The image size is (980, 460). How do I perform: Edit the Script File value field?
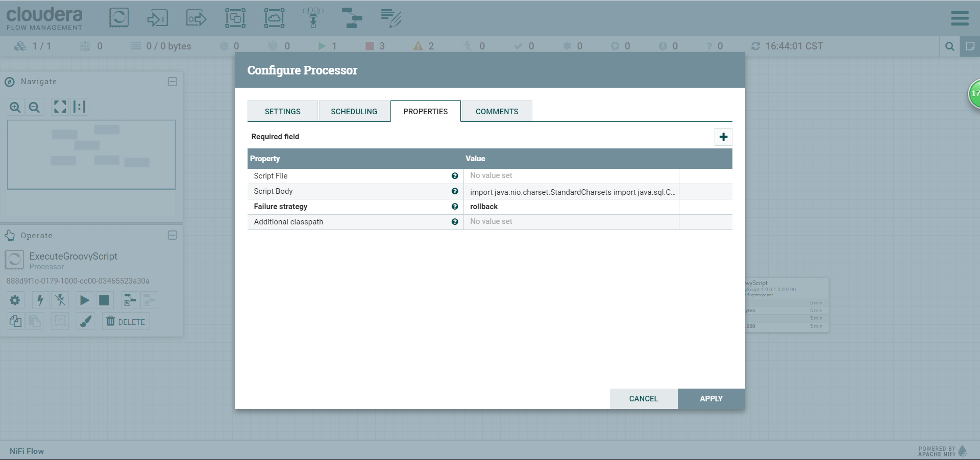(x=571, y=176)
